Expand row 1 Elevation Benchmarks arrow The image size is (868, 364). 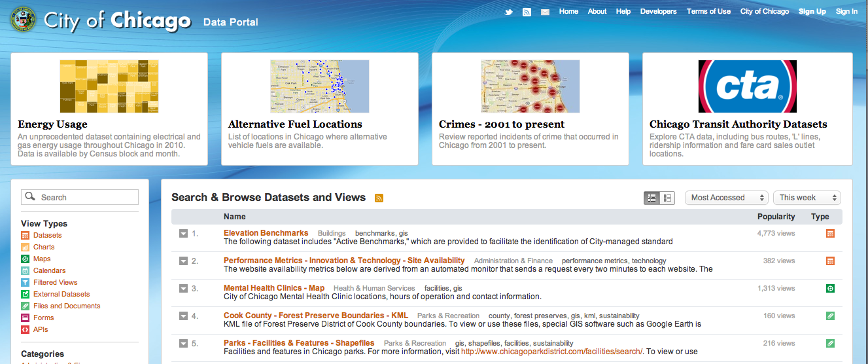pos(184,233)
